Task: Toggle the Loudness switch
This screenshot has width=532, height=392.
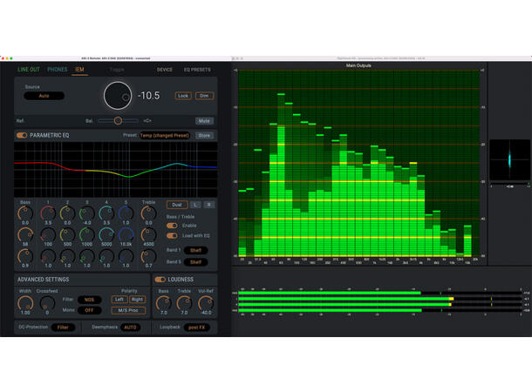Action: (160, 279)
